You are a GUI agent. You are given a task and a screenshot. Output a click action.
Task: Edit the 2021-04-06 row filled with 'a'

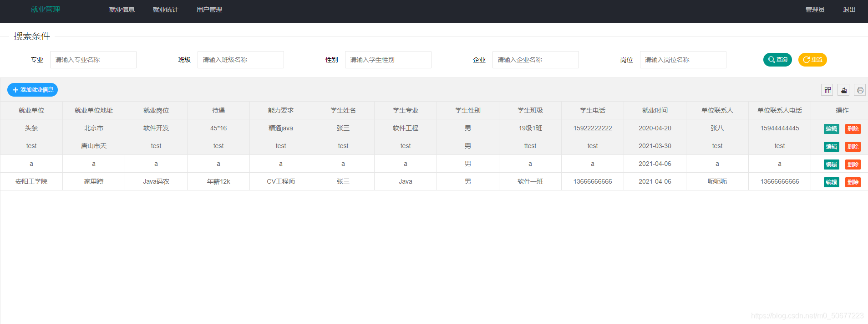[x=831, y=165]
